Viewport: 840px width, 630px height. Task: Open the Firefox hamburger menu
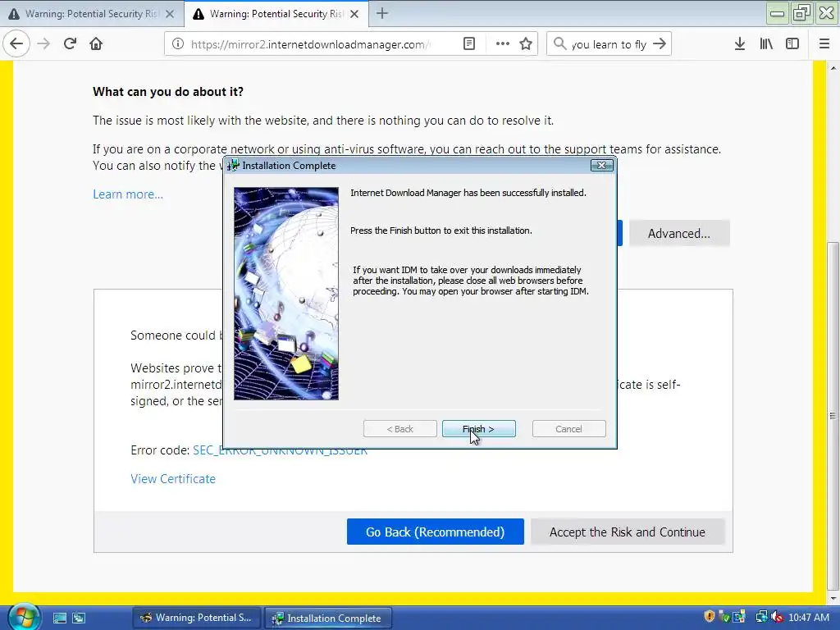tap(824, 44)
